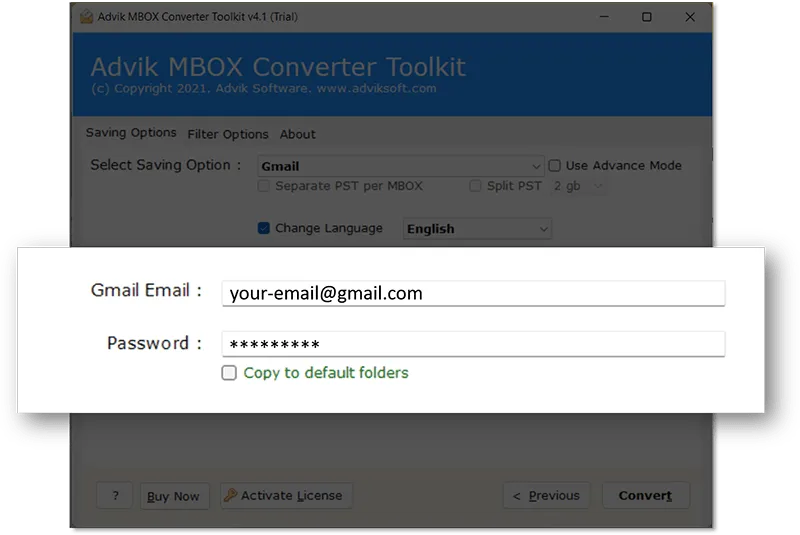Click the www.adviksoft.com copyright text
The image size is (800, 535).
(377, 88)
